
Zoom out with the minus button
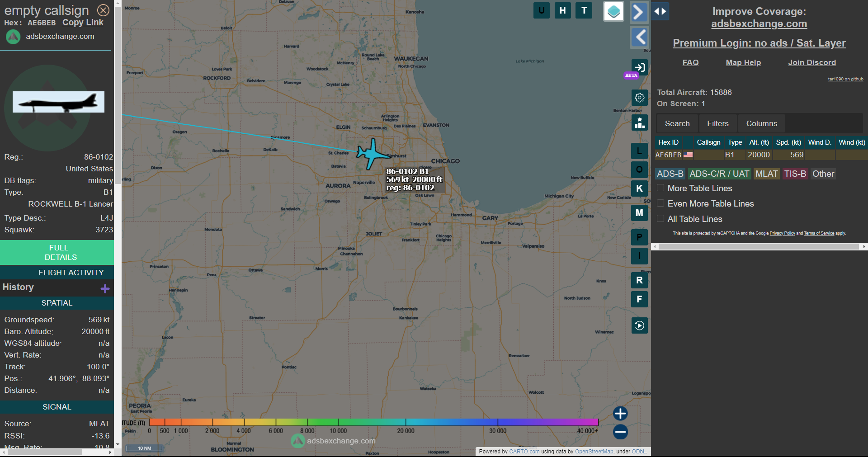coord(620,432)
